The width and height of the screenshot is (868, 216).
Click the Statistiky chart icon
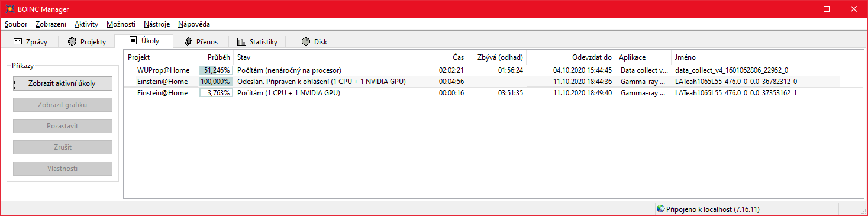point(241,42)
